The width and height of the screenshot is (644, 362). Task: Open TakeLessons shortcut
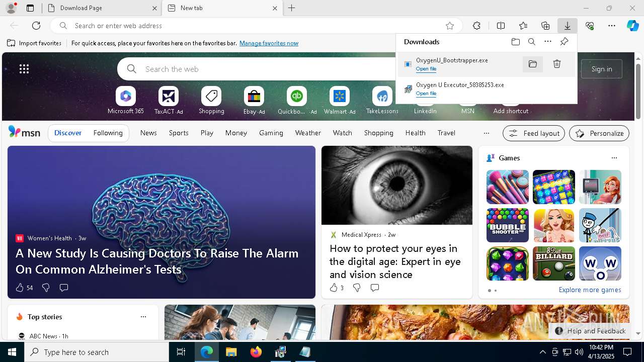(x=382, y=101)
